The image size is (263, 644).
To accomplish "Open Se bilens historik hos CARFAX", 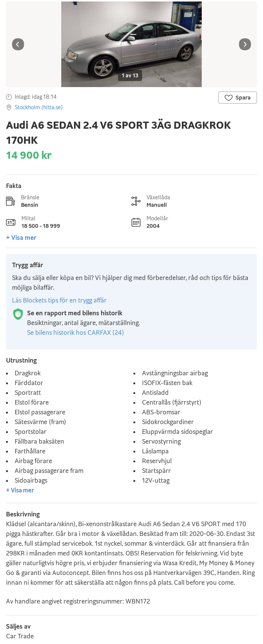I will pos(76,333).
